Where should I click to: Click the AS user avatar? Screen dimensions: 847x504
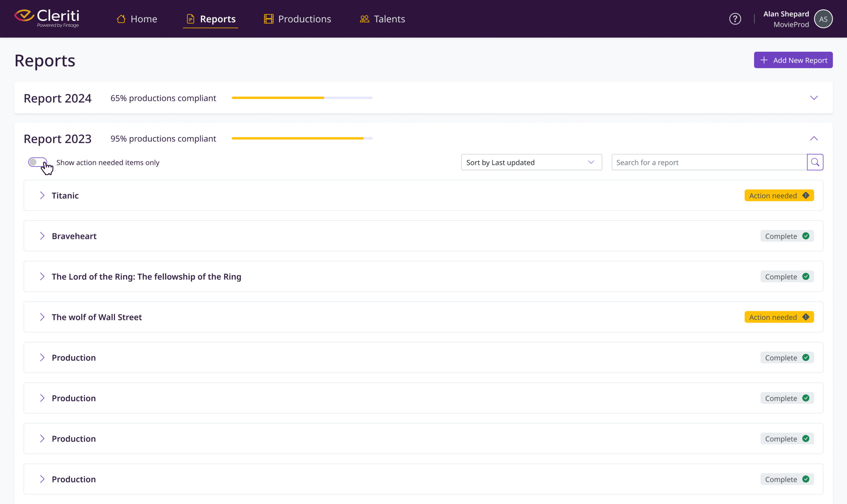823,19
